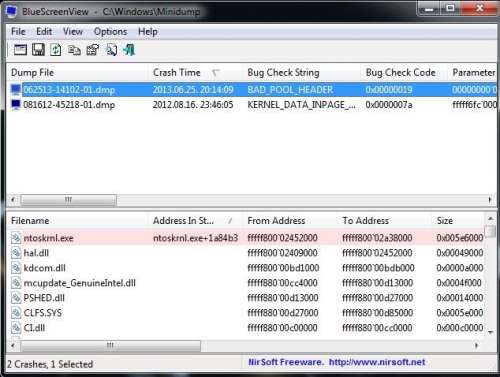Open the Options menu
This screenshot has width=500, height=377.
point(110,32)
